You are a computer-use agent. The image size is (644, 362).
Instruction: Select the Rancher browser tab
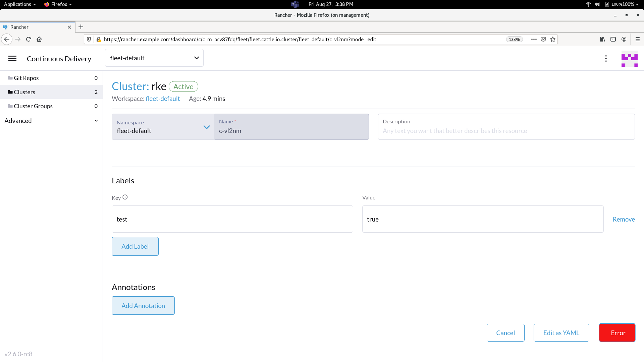pos(34,27)
